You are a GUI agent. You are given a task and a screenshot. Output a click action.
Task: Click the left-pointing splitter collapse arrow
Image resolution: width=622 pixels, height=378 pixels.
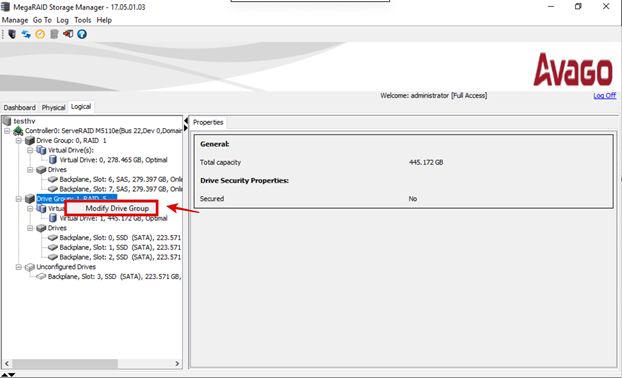point(186,120)
